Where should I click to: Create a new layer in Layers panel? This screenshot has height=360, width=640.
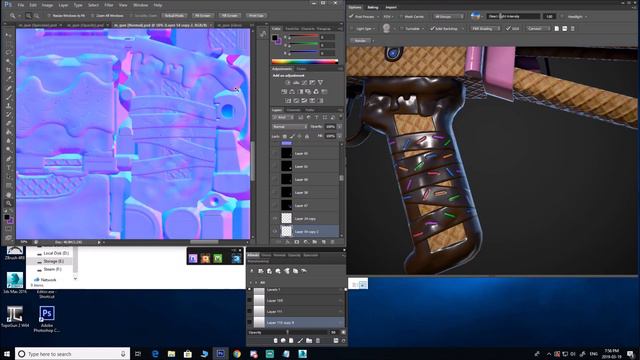tap(324, 242)
